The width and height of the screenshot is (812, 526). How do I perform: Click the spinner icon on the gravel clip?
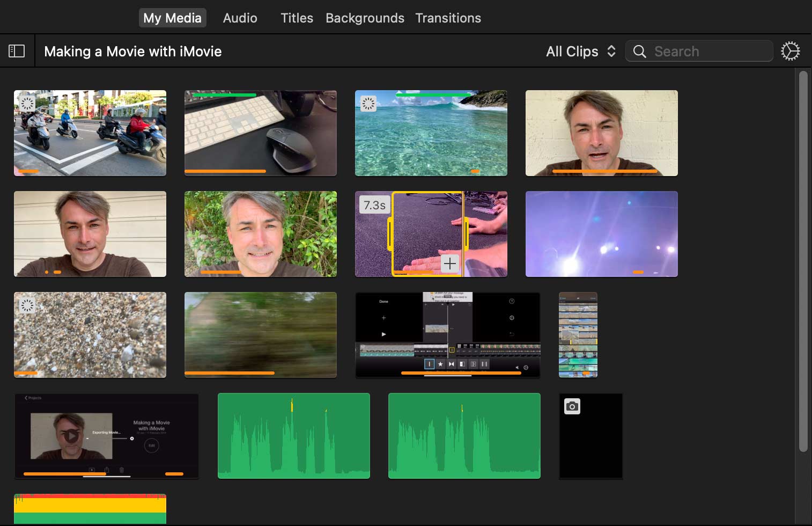coord(27,305)
